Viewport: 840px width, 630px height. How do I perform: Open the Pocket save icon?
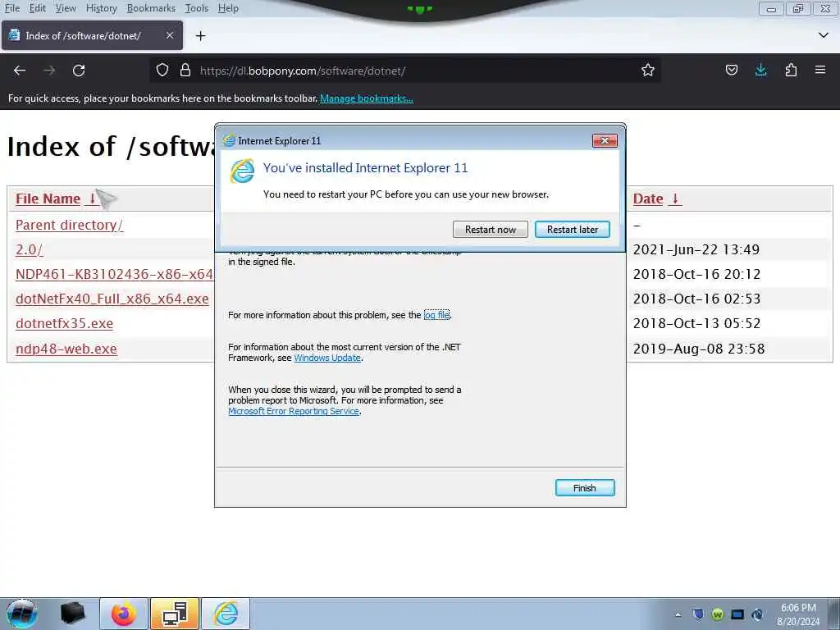point(731,71)
